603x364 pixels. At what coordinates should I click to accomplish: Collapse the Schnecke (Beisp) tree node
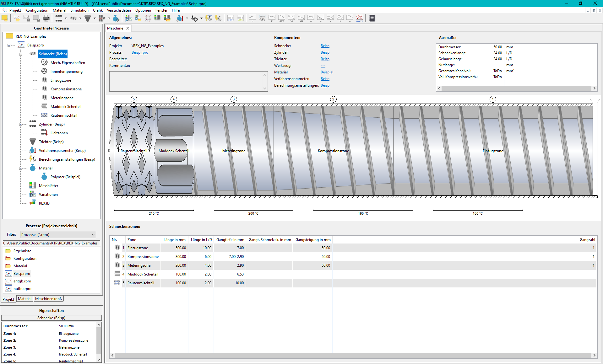point(21,54)
